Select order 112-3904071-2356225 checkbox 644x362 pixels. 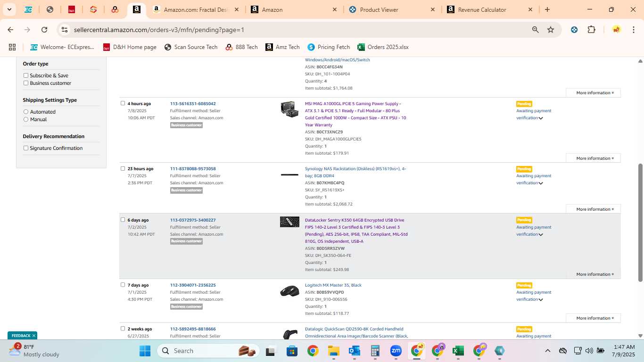pyautogui.click(x=123, y=285)
